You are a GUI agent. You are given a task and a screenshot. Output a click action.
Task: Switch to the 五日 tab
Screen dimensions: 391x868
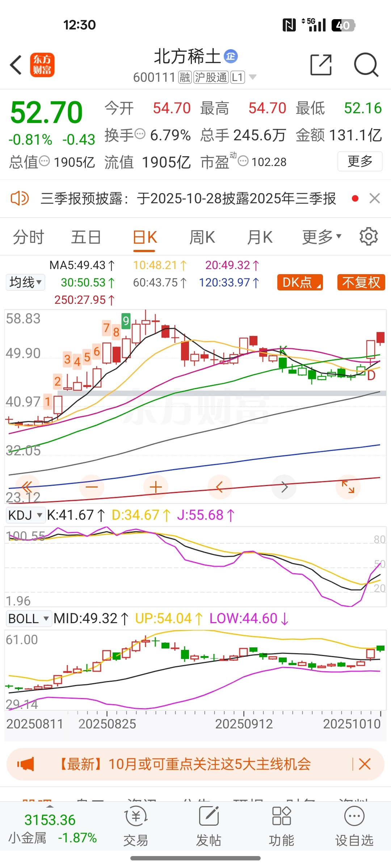coord(86,237)
